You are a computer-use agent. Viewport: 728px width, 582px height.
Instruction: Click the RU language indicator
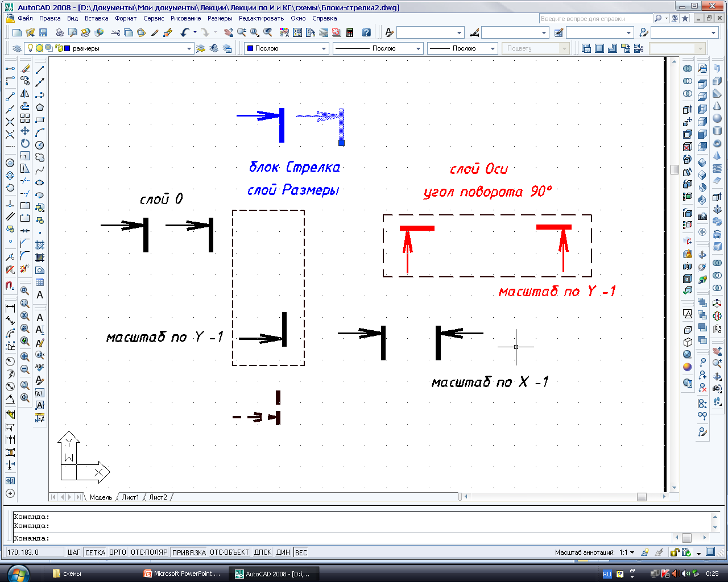click(x=607, y=574)
